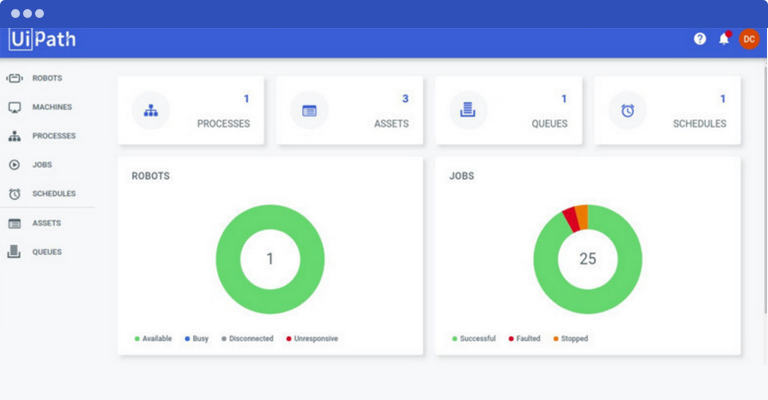Viewport: 768px width, 400px height.
Task: Toggle the Unresponsive legend item
Action: (312, 339)
